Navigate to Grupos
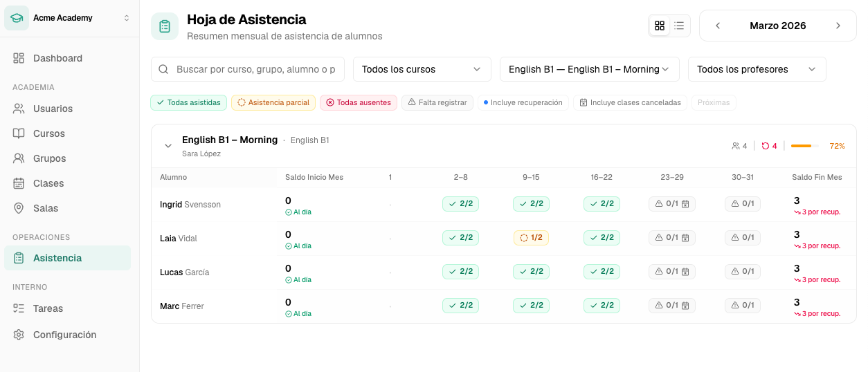Image resolution: width=868 pixels, height=372 pixels. coord(67,158)
